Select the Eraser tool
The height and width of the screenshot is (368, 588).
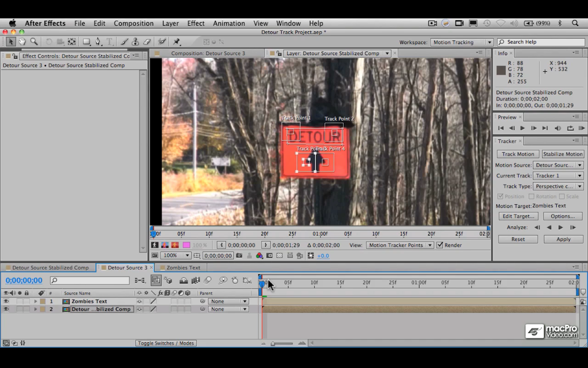[147, 42]
